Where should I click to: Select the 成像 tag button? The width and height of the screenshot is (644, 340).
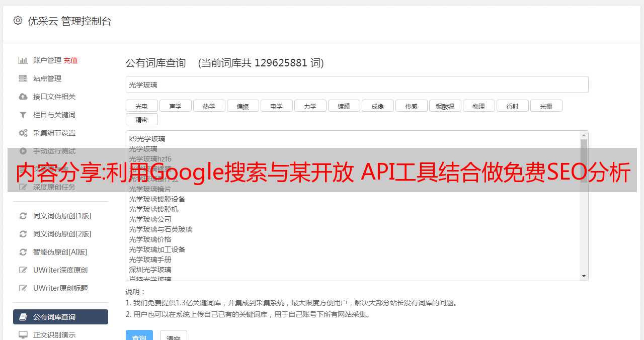(377, 106)
